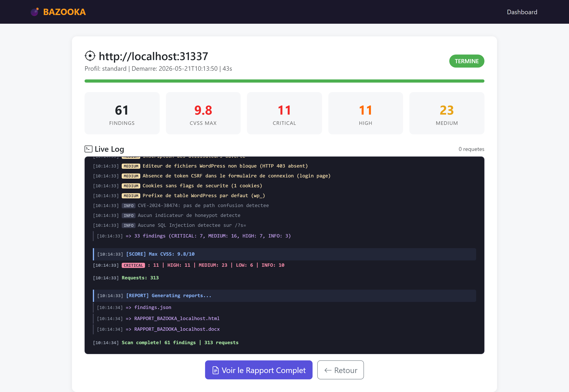Click the document icon on the report button
The height and width of the screenshot is (392, 569).
[215, 370]
